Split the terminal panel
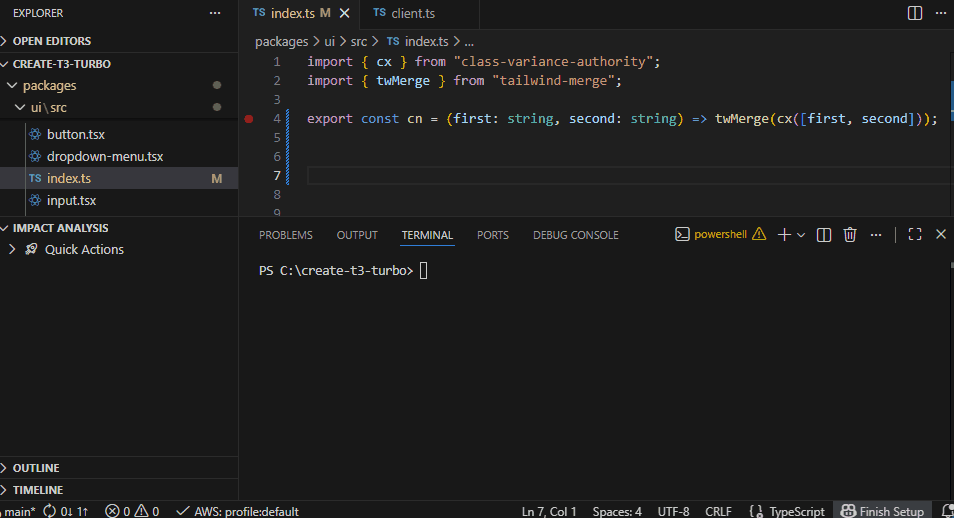954x518 pixels. [824, 235]
